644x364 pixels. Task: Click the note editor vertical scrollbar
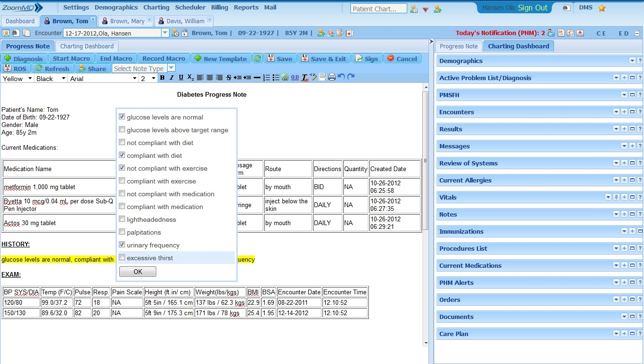426,161
